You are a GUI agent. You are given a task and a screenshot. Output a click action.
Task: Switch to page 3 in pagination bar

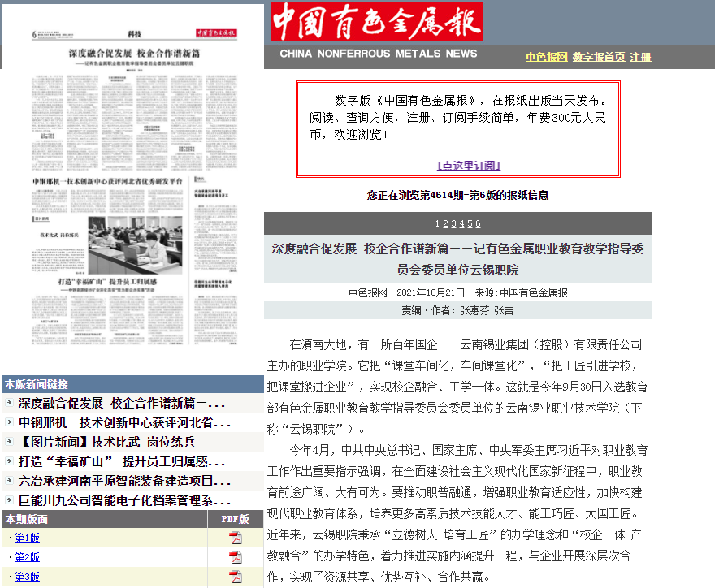[453, 224]
